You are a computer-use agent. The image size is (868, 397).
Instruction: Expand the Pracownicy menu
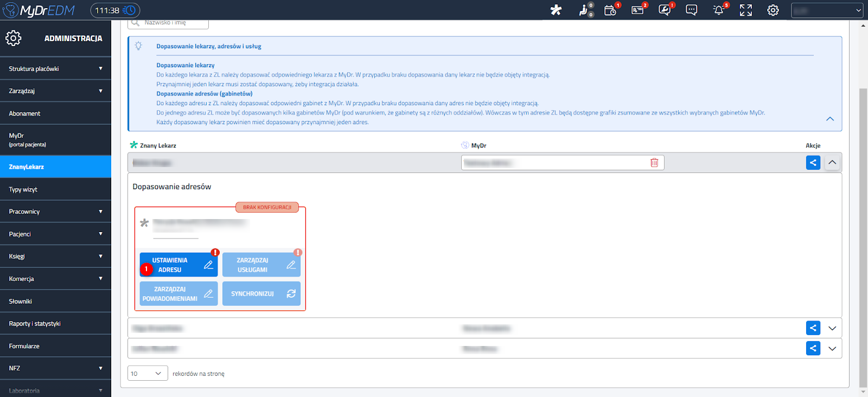[55, 212]
